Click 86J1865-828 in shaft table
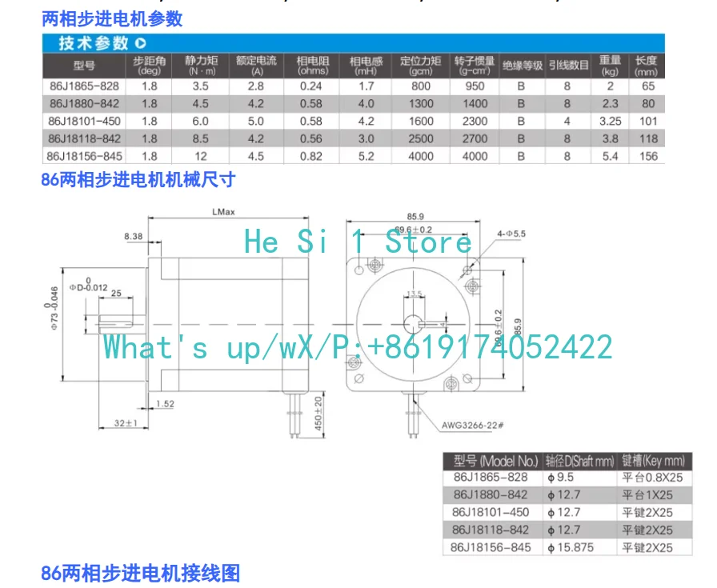The width and height of the screenshot is (717, 588). [491, 478]
